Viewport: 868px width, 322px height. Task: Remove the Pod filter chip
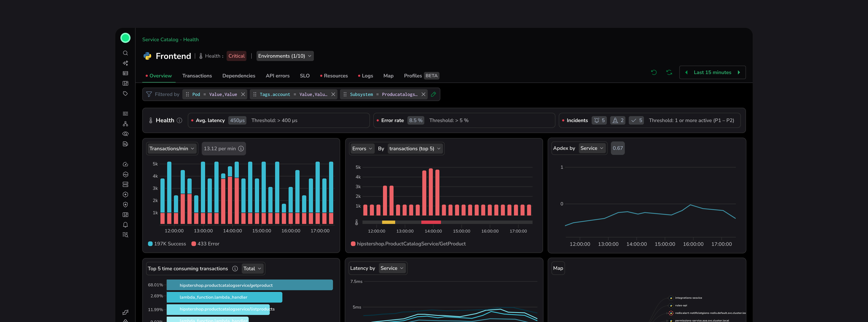243,95
